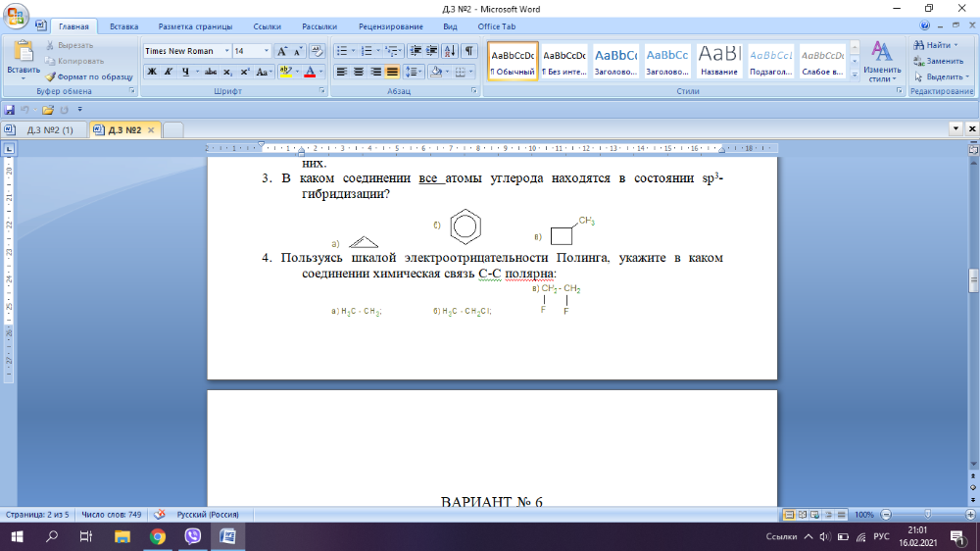The width and height of the screenshot is (980, 551).
Task: Toggle Bold (Ж) formatting
Action: (152, 72)
